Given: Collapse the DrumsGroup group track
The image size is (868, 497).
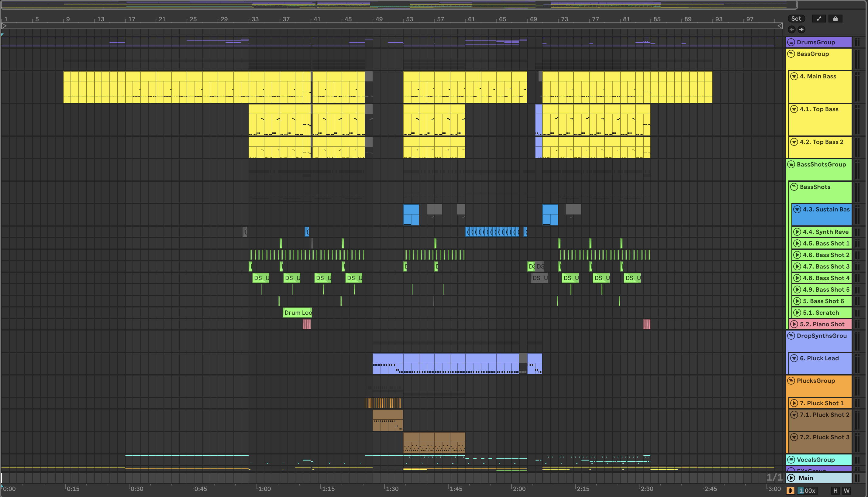Looking at the screenshot, I should coord(791,42).
